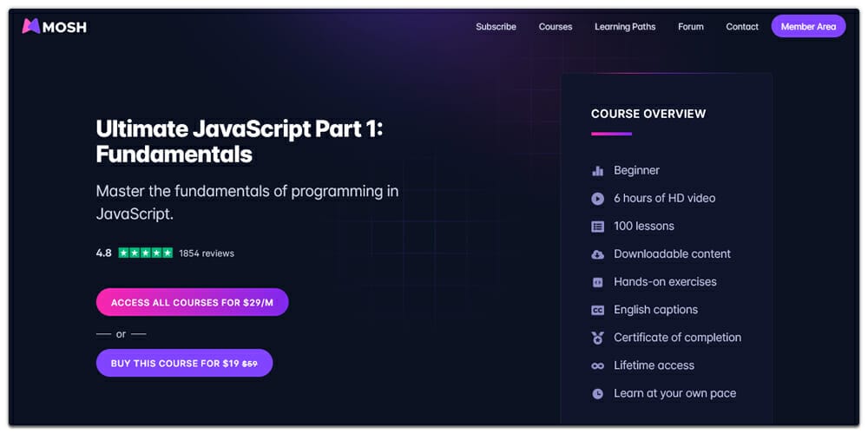Viewport: 868px width, 434px height.
Task: Click the 'Master the fundamentals' subtitle
Action: click(247, 202)
